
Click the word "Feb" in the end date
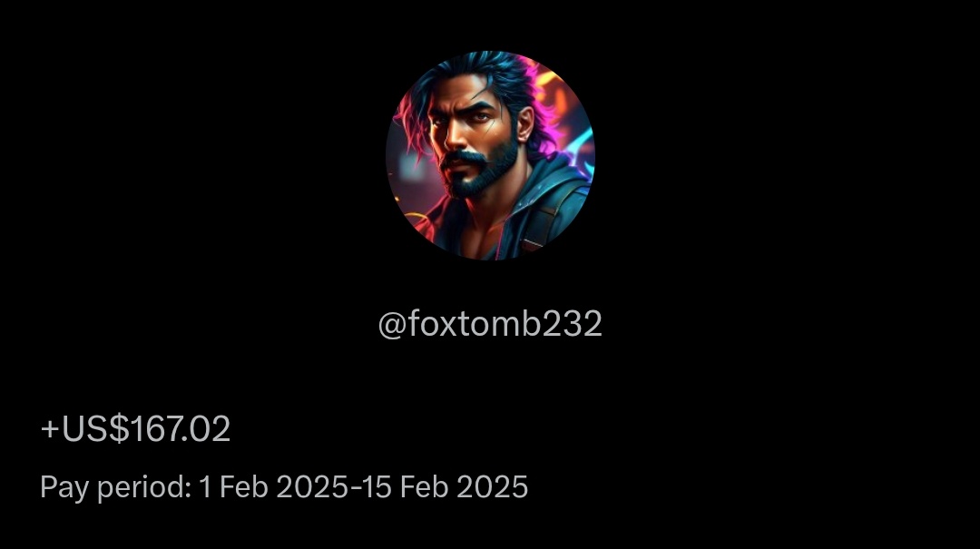click(424, 487)
